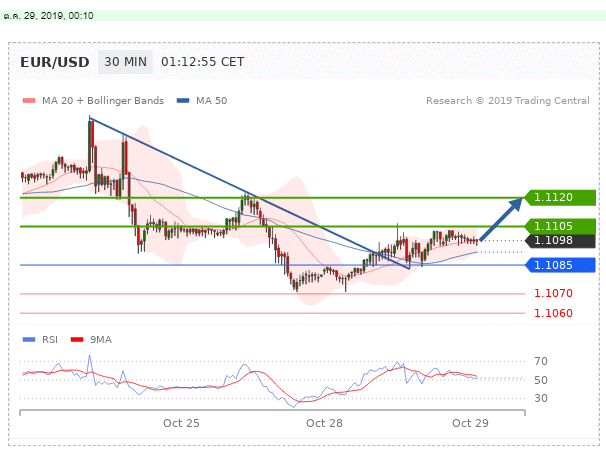The height and width of the screenshot is (454, 606).
Task: Click the Oct 28 date axis label
Action: point(324,423)
